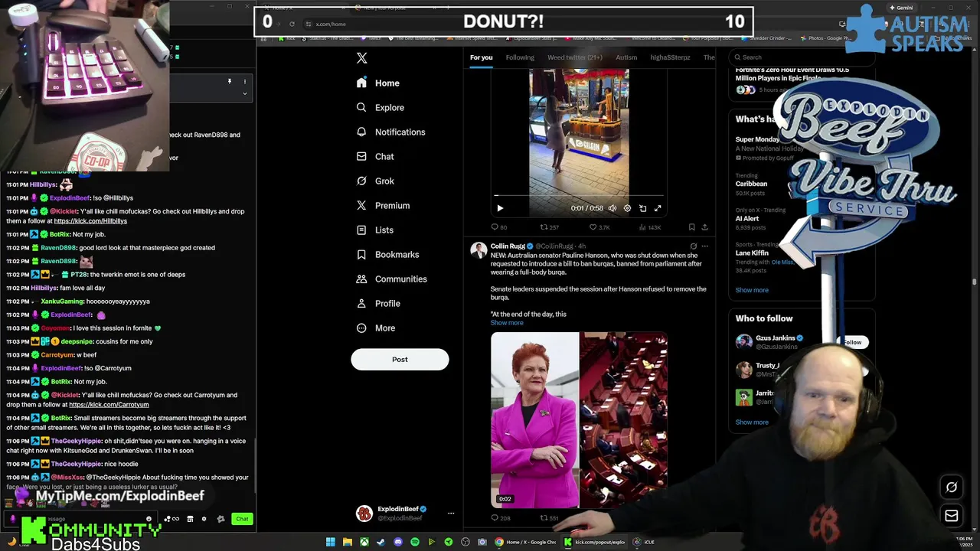Screen dimensions: 980x551
Task: Switch to the higha$$terpz tab
Action: (670, 57)
